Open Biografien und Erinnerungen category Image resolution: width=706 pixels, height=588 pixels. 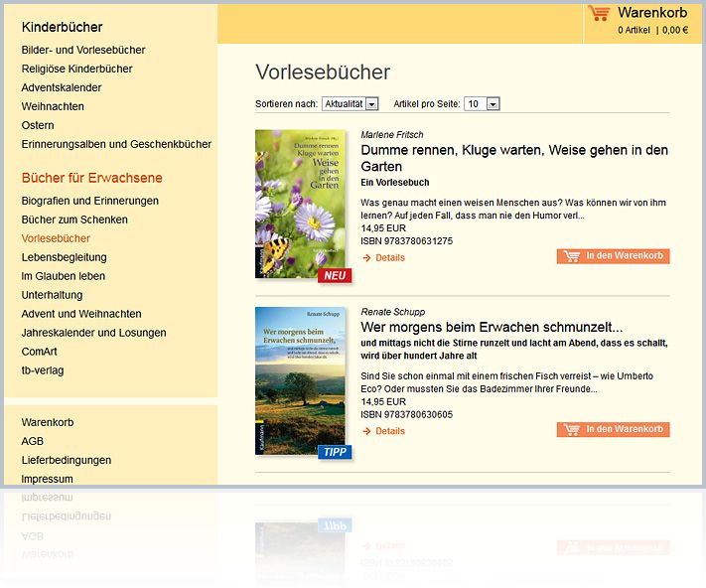point(89,201)
